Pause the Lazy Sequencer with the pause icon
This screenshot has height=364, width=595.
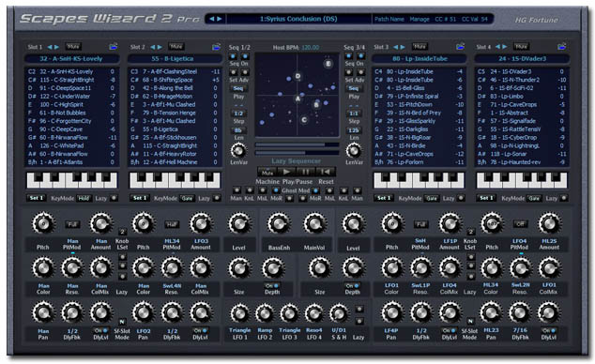coord(306,172)
